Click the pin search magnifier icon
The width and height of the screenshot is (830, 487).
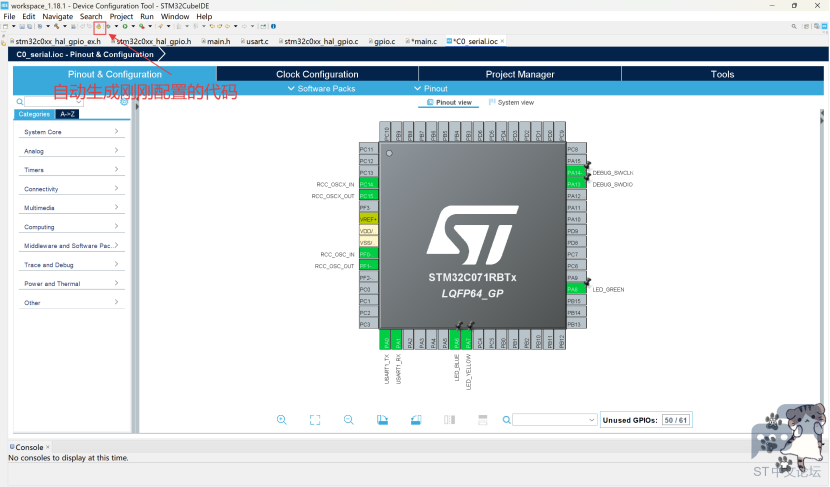point(507,420)
